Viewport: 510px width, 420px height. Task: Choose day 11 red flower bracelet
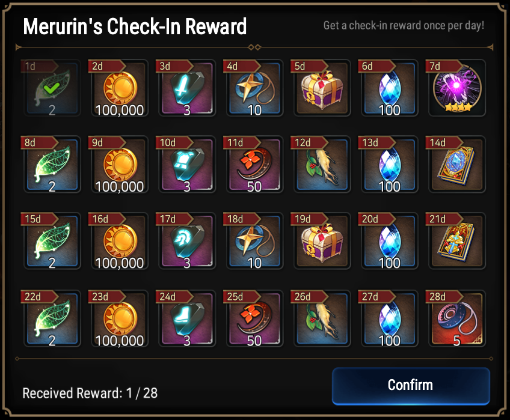click(x=254, y=164)
